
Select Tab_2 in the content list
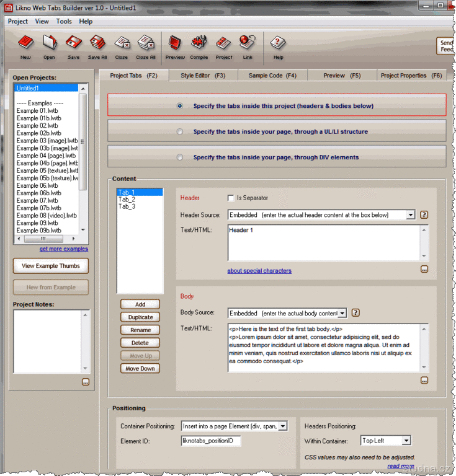click(x=140, y=200)
